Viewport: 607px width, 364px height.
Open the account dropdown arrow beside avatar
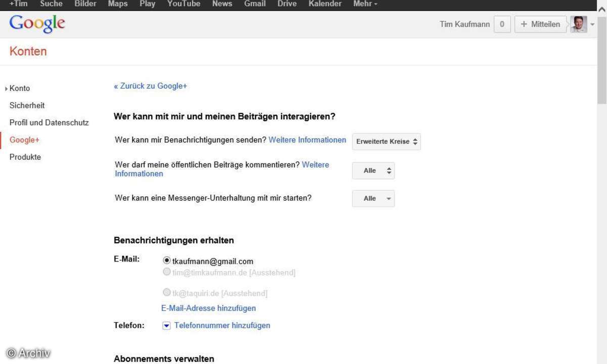click(x=592, y=25)
